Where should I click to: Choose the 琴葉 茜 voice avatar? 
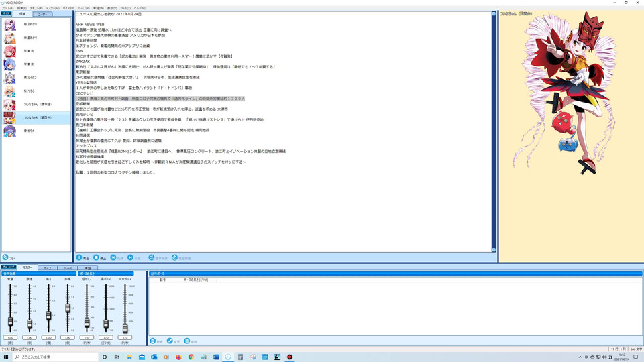pyautogui.click(x=10, y=51)
